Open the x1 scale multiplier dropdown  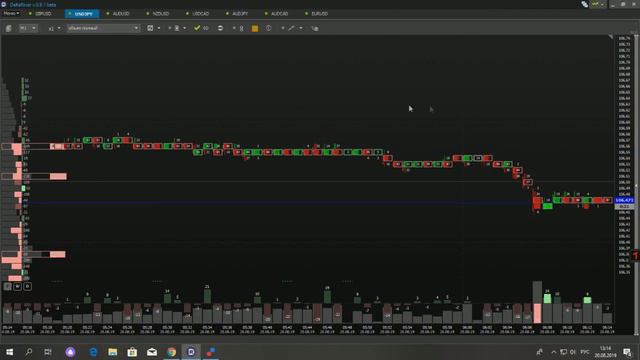tap(54, 28)
